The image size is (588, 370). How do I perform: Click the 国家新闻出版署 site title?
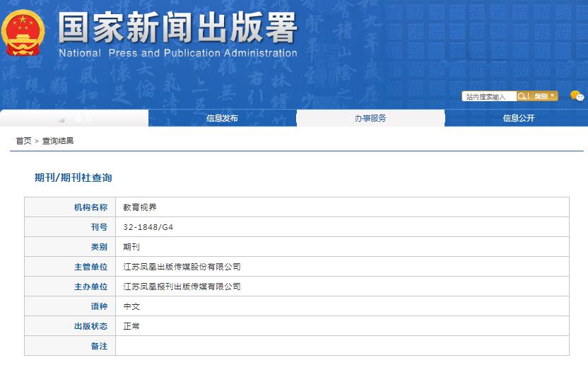177,27
